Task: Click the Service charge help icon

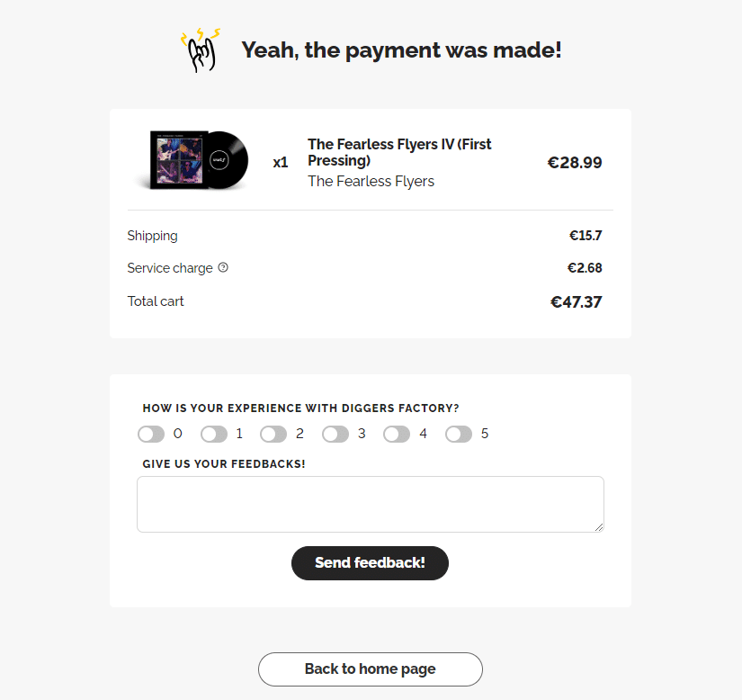Action: point(223,267)
